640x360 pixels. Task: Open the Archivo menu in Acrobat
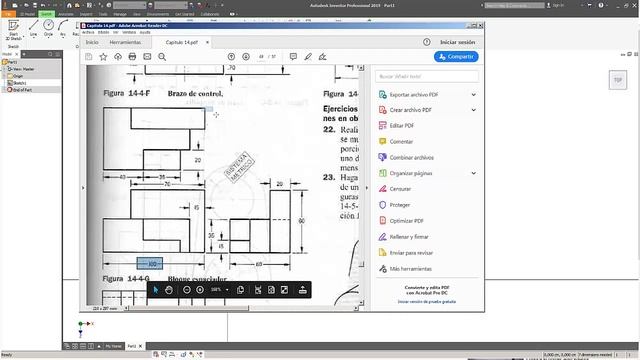(88, 32)
